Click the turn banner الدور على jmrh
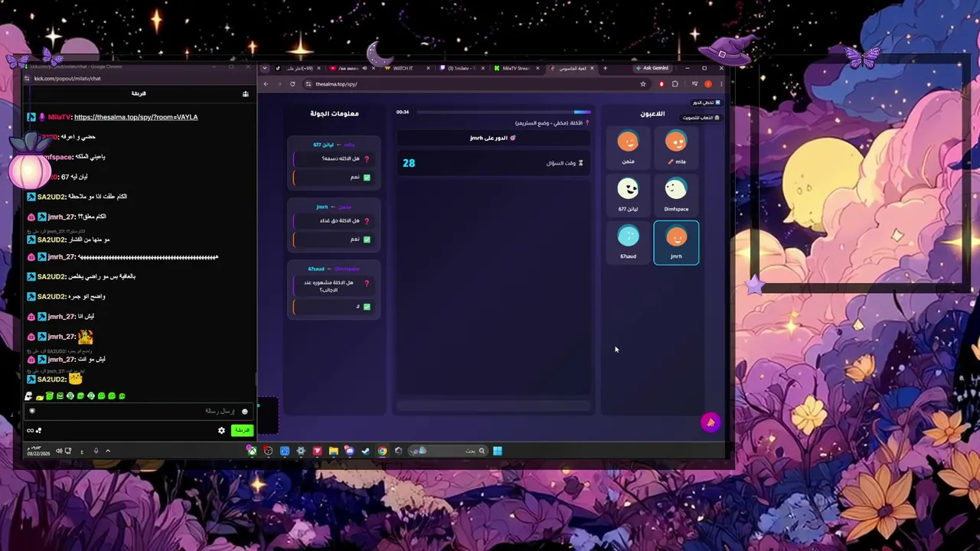 click(493, 139)
